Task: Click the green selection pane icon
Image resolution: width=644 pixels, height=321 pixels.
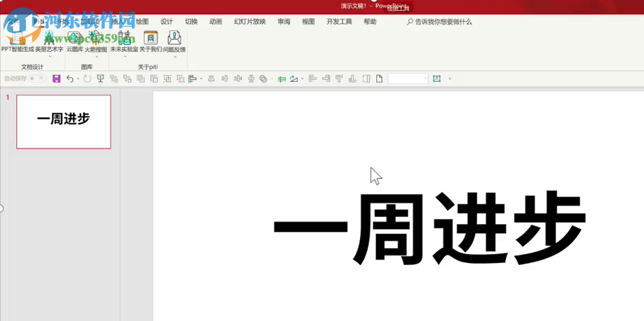Action: pyautogui.click(x=282, y=79)
